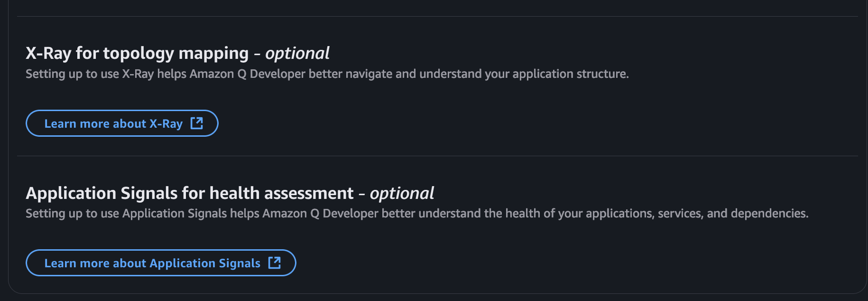This screenshot has height=301, width=868.
Task: Click the words "health assessment" in the heading
Action: (281, 193)
